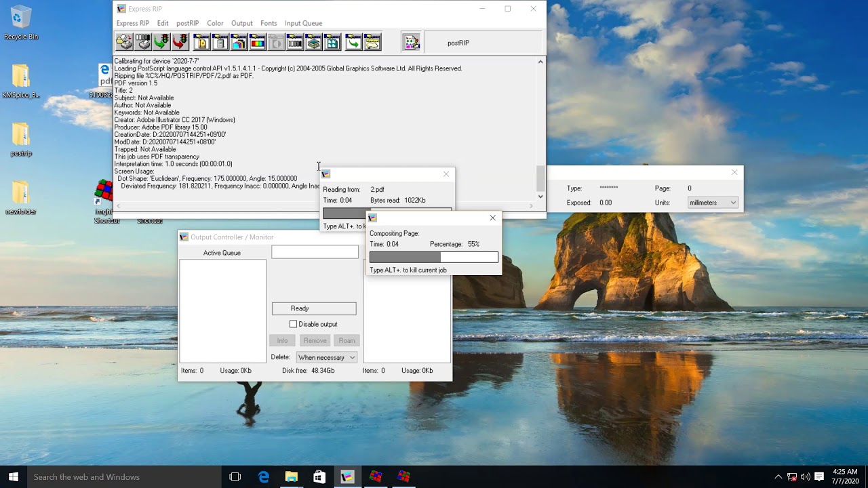Open File Explorer from the taskbar
868x488 pixels.
point(292,477)
